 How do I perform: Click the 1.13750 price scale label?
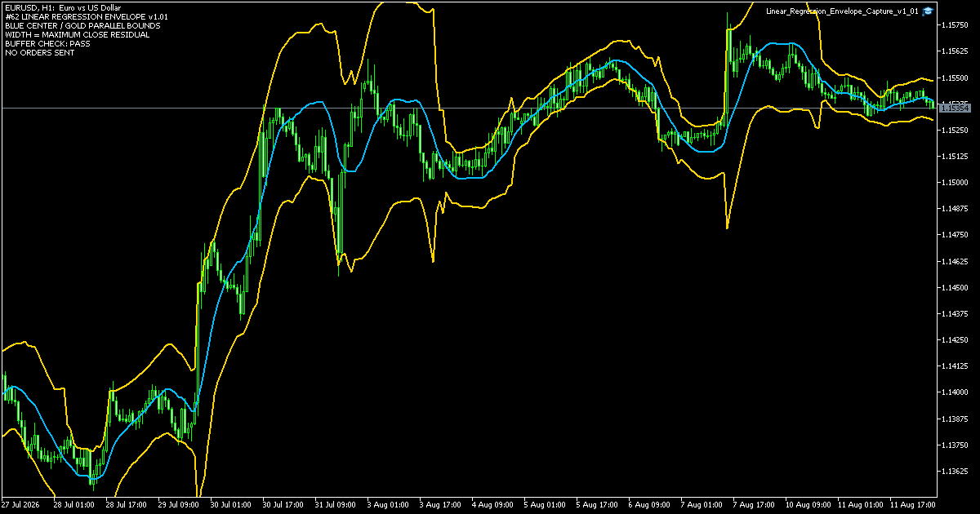955,445
